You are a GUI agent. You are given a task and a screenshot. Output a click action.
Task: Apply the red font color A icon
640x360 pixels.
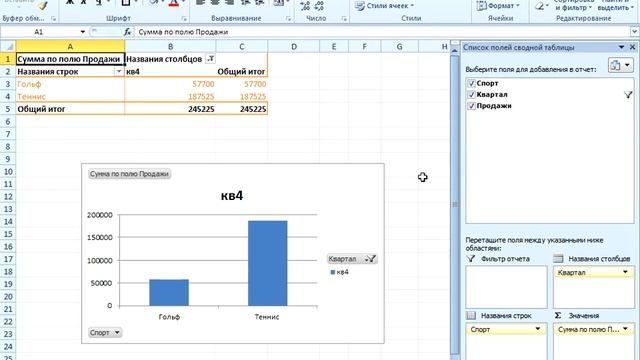click(174, 3)
